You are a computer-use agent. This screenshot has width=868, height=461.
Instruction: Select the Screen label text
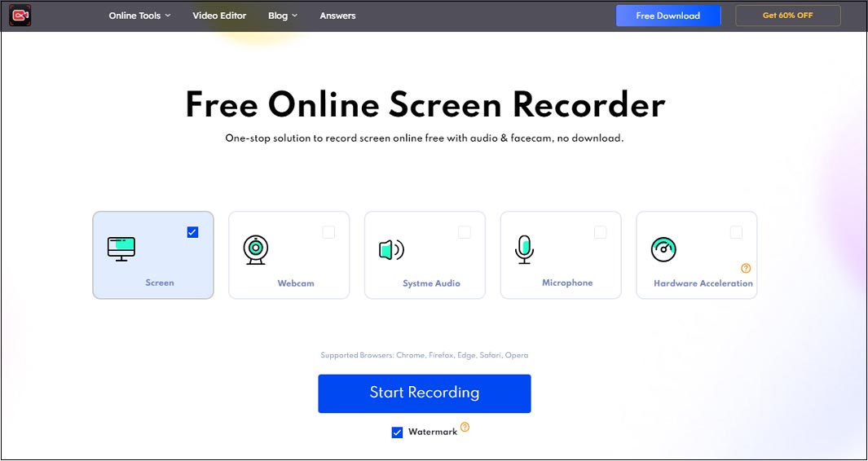pyautogui.click(x=160, y=283)
